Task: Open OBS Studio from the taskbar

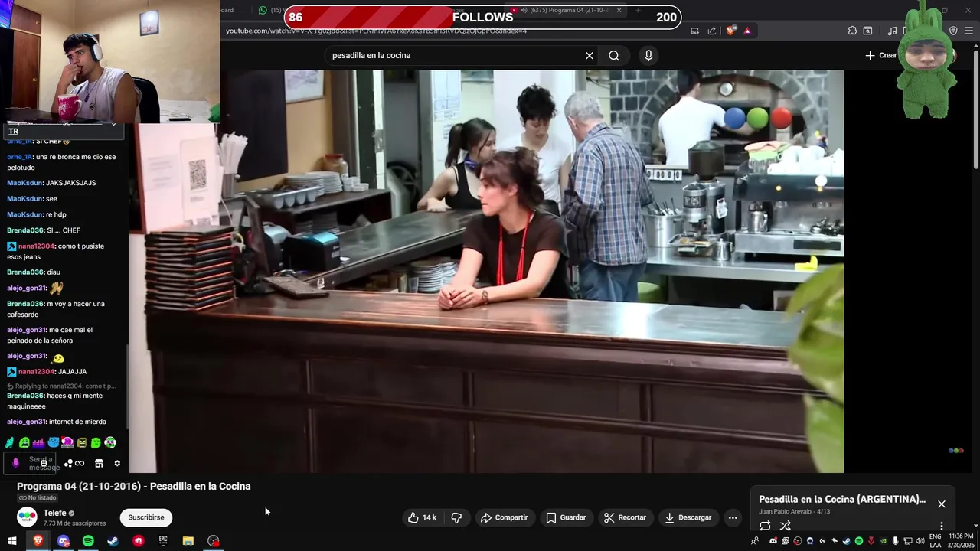Action: [x=214, y=541]
